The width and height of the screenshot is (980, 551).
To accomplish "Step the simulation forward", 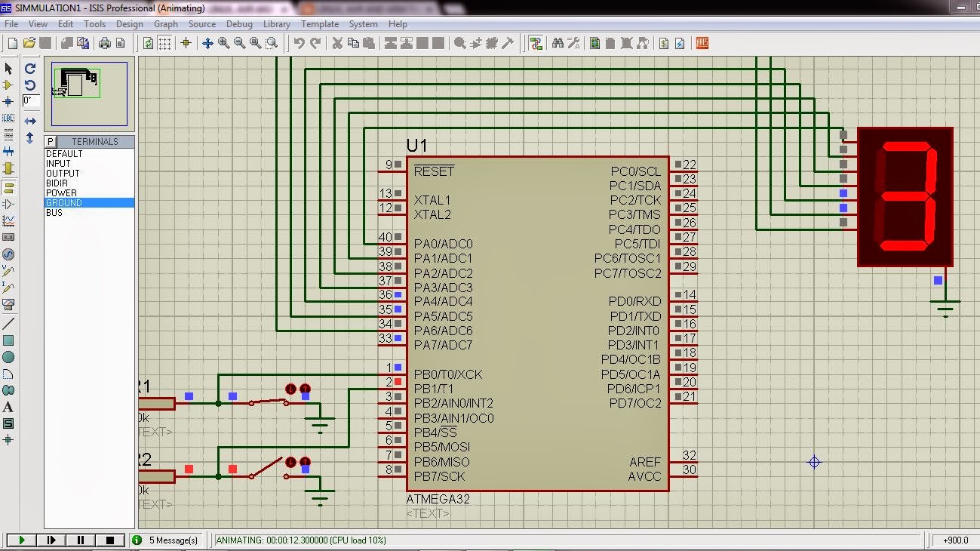I will 51,540.
